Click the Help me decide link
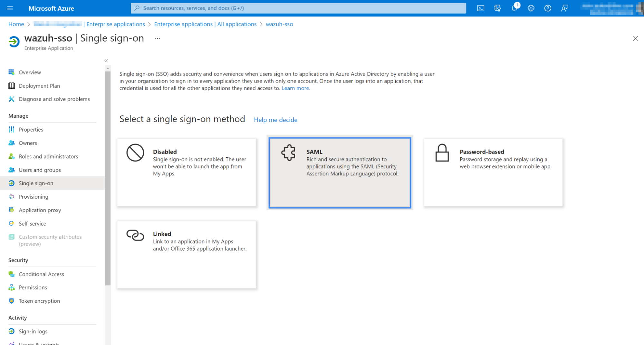The width and height of the screenshot is (644, 345). click(x=275, y=120)
